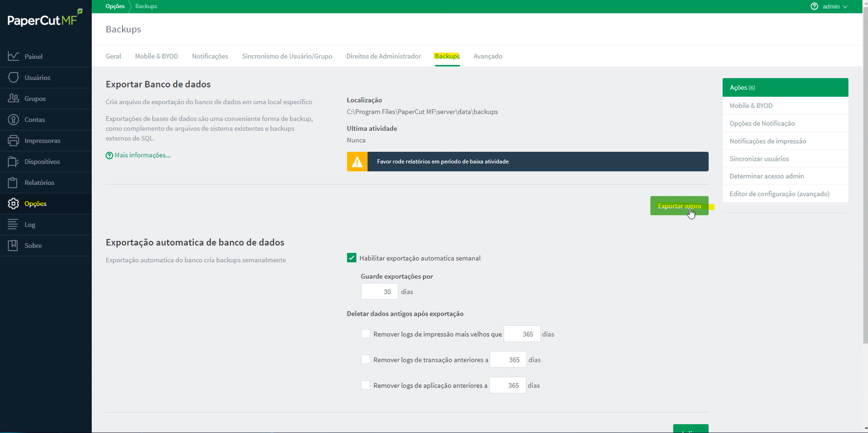Click the Usuários sidebar icon
The image size is (868, 433).
(14, 77)
